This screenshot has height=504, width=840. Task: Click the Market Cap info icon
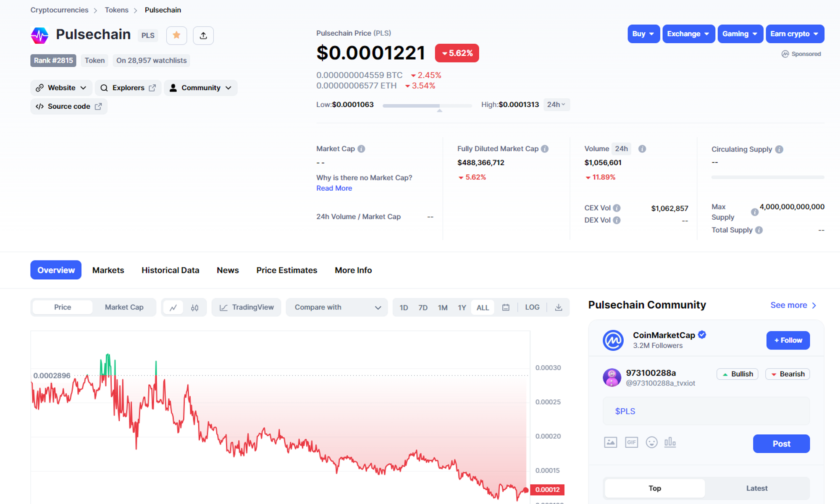coord(361,149)
